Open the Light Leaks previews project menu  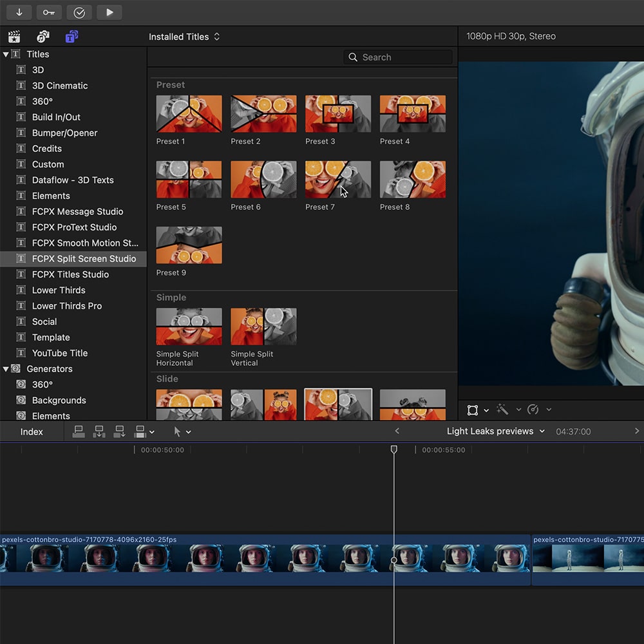pos(495,431)
